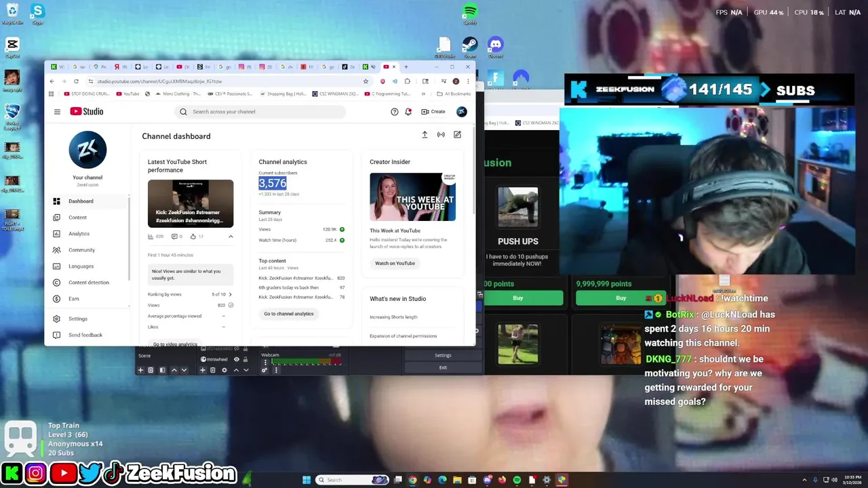Reload the page with browser refresh icon

(x=76, y=81)
